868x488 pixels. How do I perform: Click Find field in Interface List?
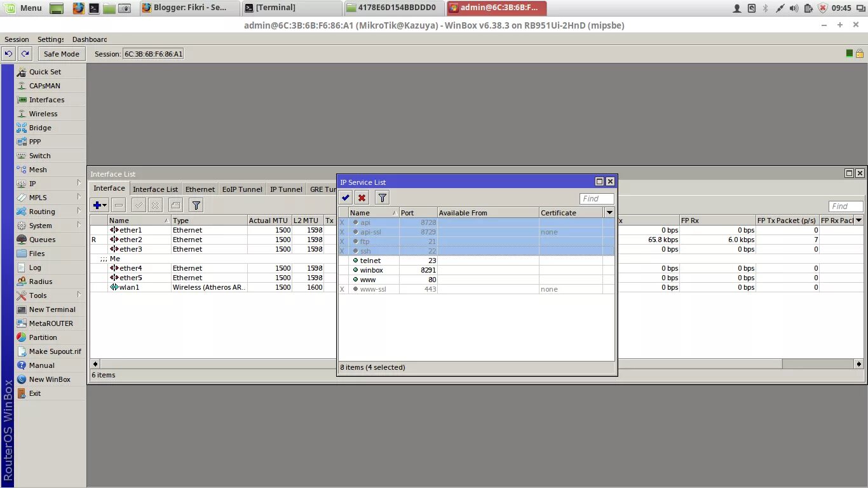846,207
